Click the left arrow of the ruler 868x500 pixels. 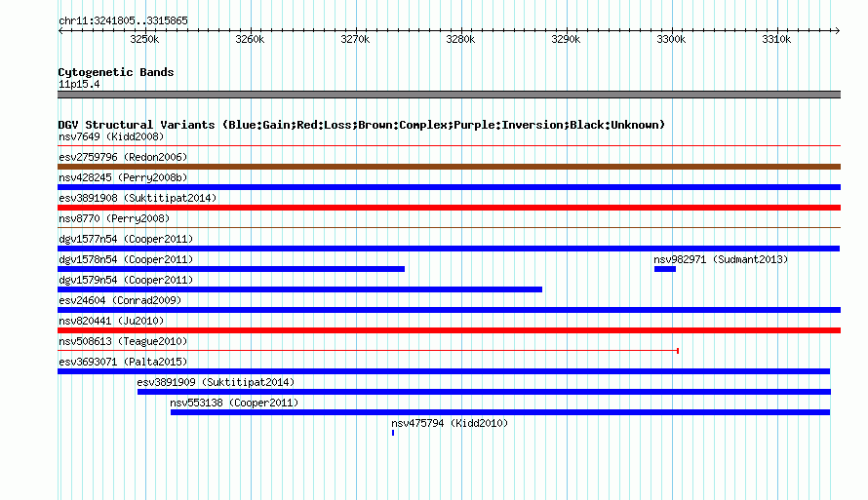[x=60, y=30]
